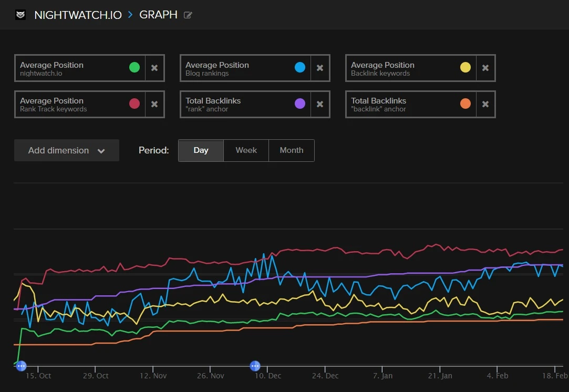Remove the Total Backlinks backlink anchor dimension
Screen dimensions: 569x392
coord(485,104)
